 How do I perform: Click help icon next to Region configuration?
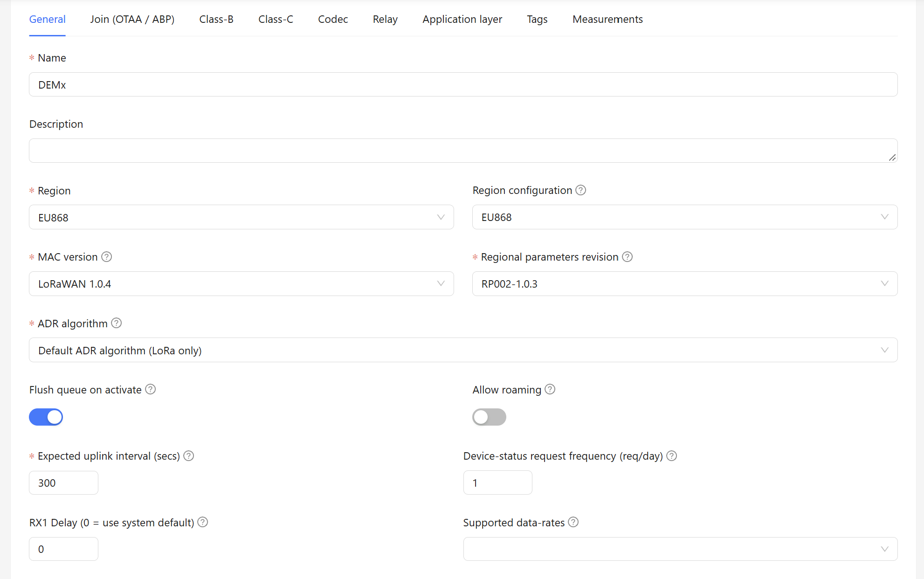point(580,190)
